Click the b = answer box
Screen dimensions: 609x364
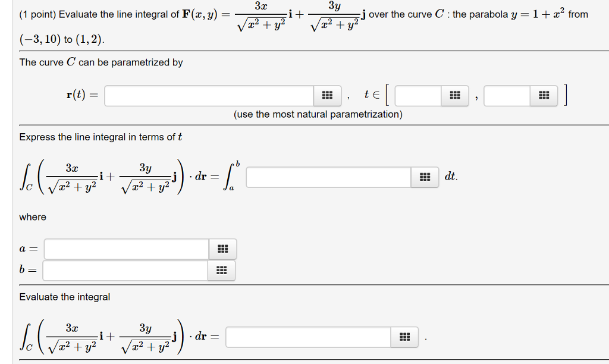click(125, 270)
